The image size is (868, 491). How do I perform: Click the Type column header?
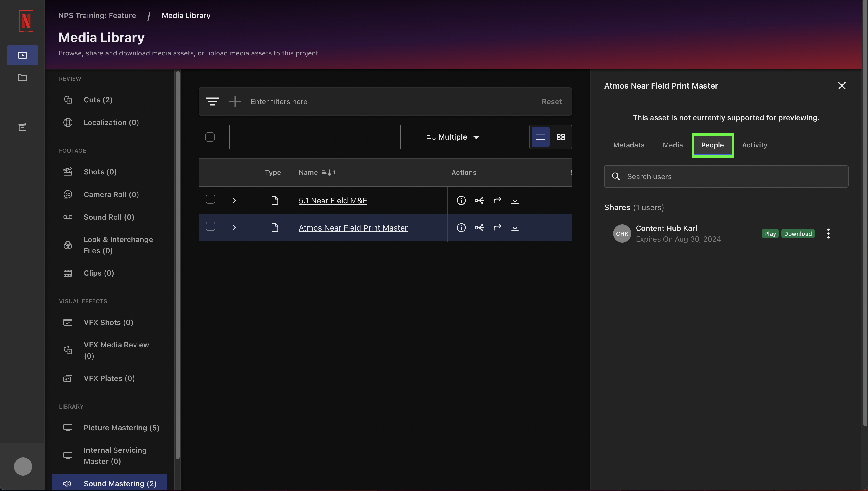[273, 172]
